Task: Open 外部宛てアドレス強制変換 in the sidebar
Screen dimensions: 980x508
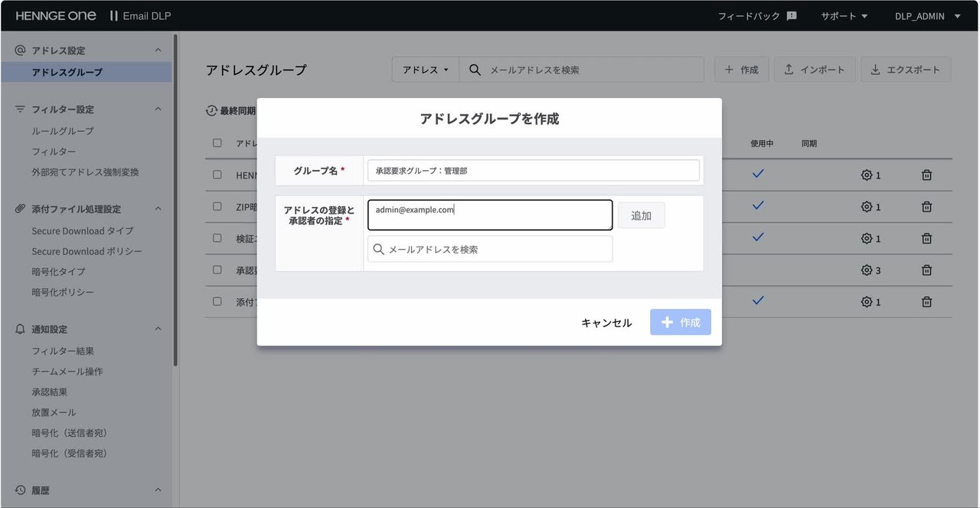Action: (85, 172)
